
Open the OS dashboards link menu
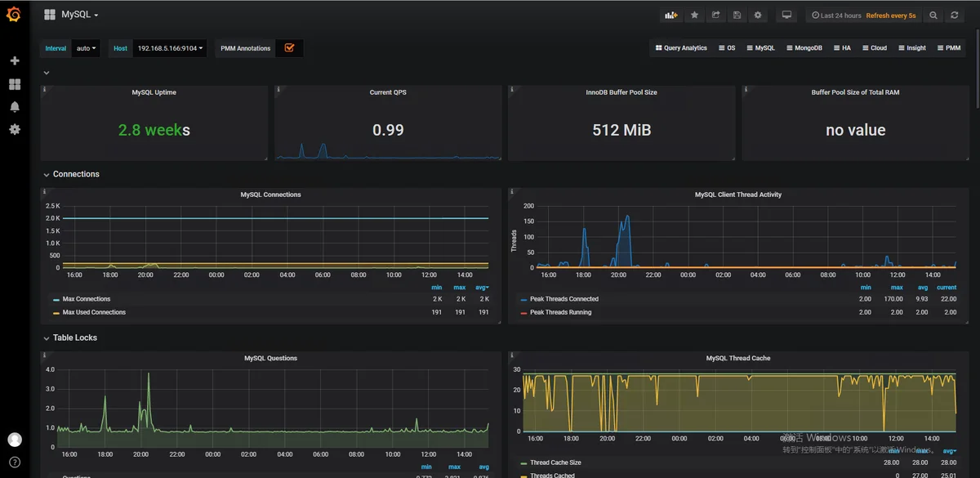pos(727,48)
